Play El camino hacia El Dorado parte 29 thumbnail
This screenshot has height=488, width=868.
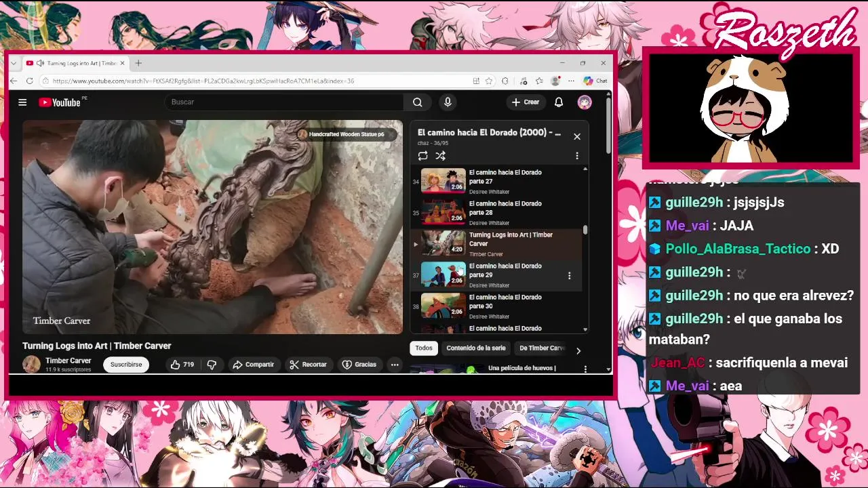click(x=443, y=274)
